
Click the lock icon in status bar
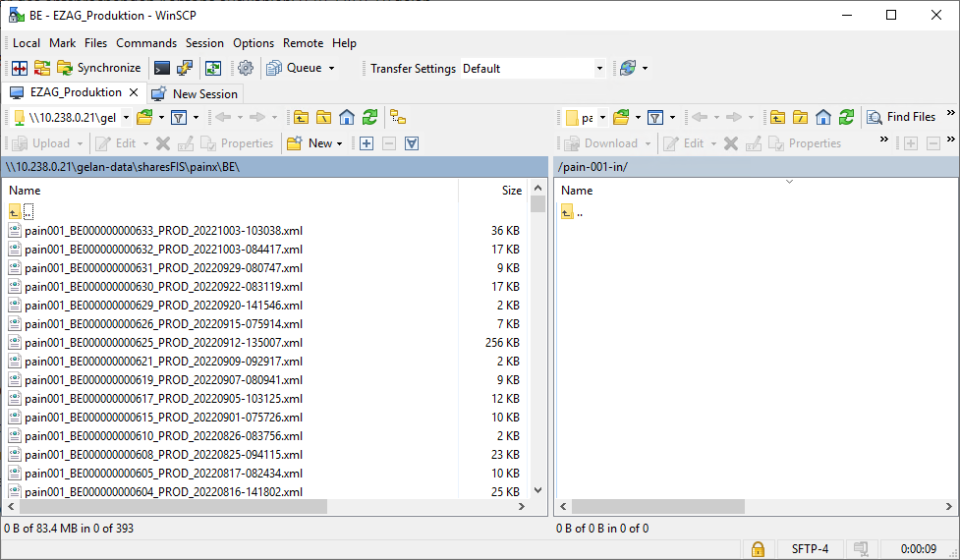[x=758, y=549]
